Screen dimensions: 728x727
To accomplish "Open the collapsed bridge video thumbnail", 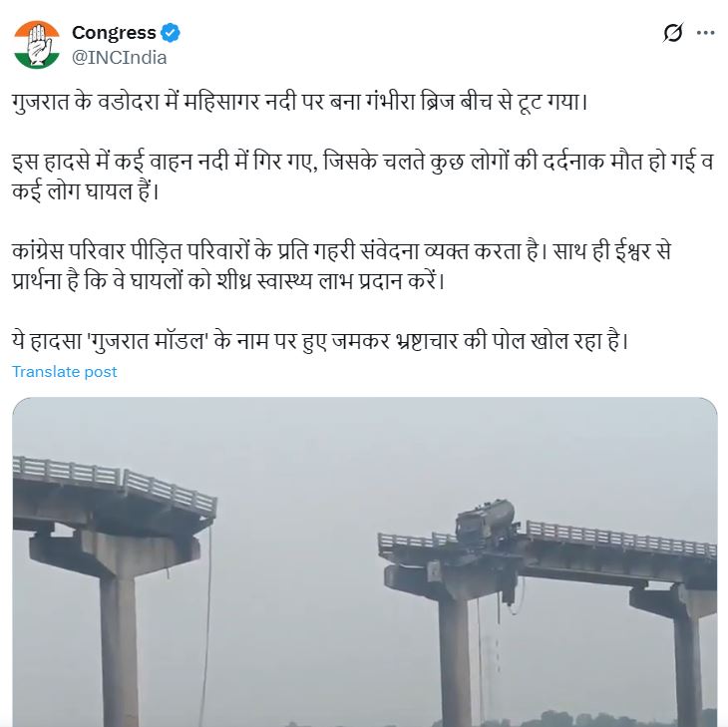I will 365,561.
